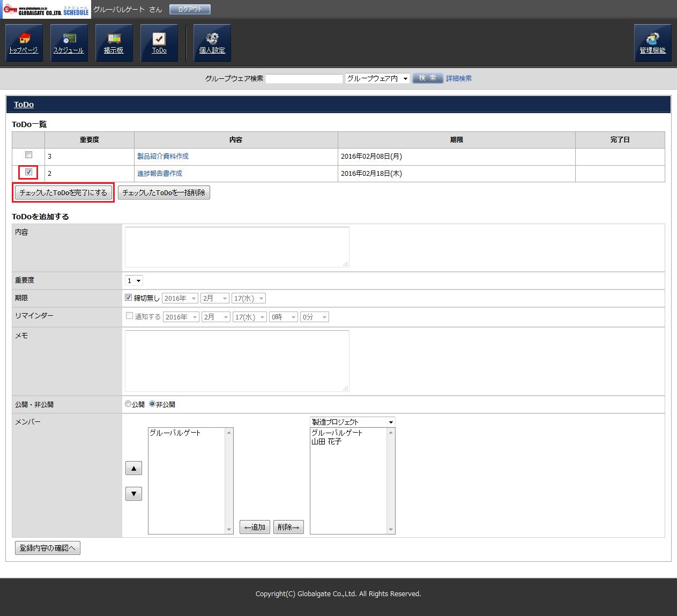Expand the 製造プロジェクト group dropdown
The height and width of the screenshot is (616, 677).
352,422
